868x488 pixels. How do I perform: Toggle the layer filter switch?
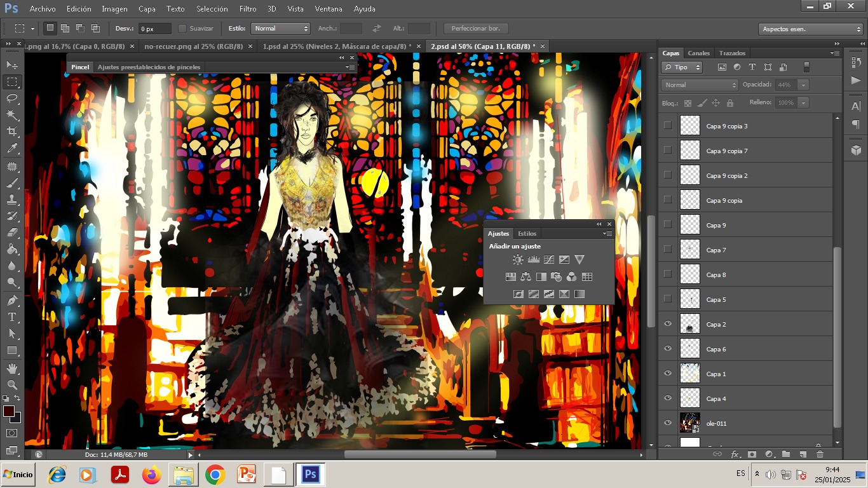click(807, 67)
